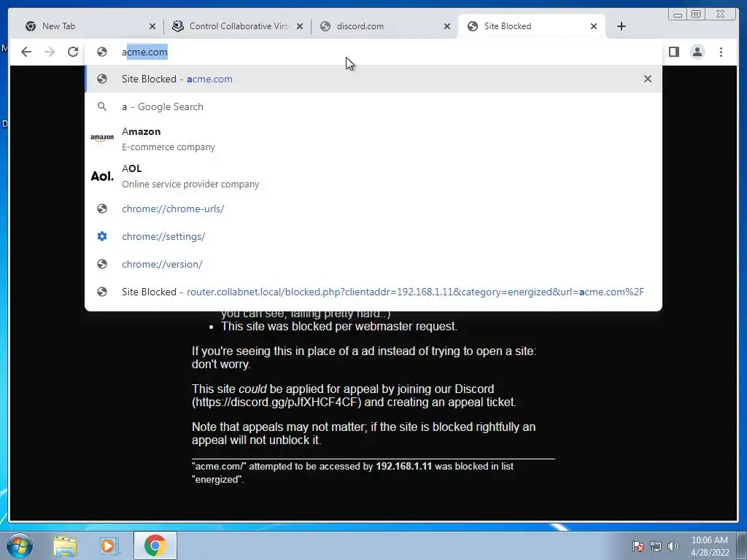This screenshot has width=747, height=560.
Task: Click the 'Note that appeals may not matter' paragraph
Action: point(363,433)
